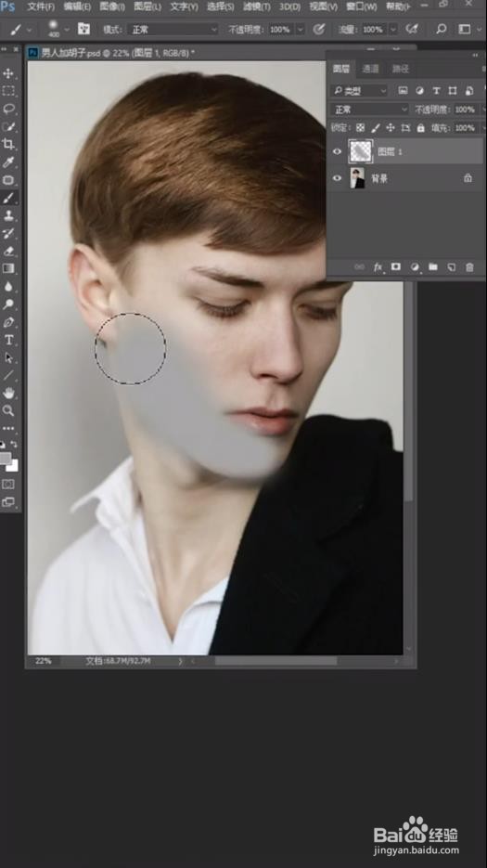This screenshot has width=487, height=868.
Task: Toggle adjustment layer filter
Action: coord(419,91)
